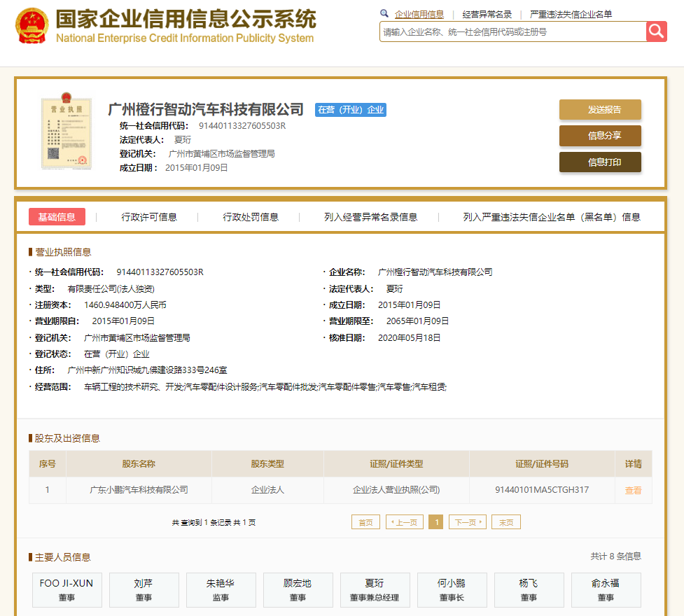Screen dimensions: 684x616
Task: Select the 经营异常名录 search category
Action: pos(487,14)
